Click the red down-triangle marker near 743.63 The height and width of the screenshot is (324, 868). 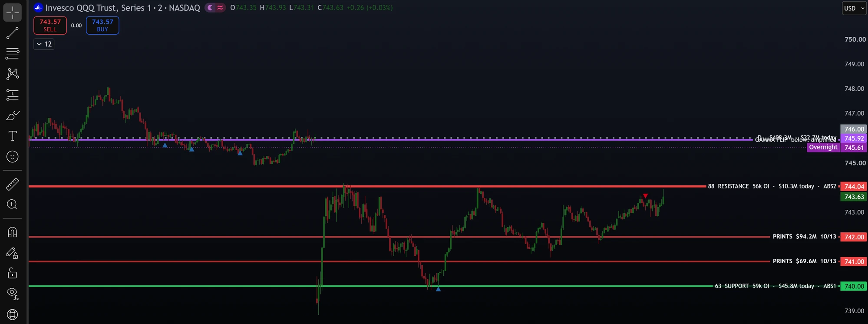645,196
